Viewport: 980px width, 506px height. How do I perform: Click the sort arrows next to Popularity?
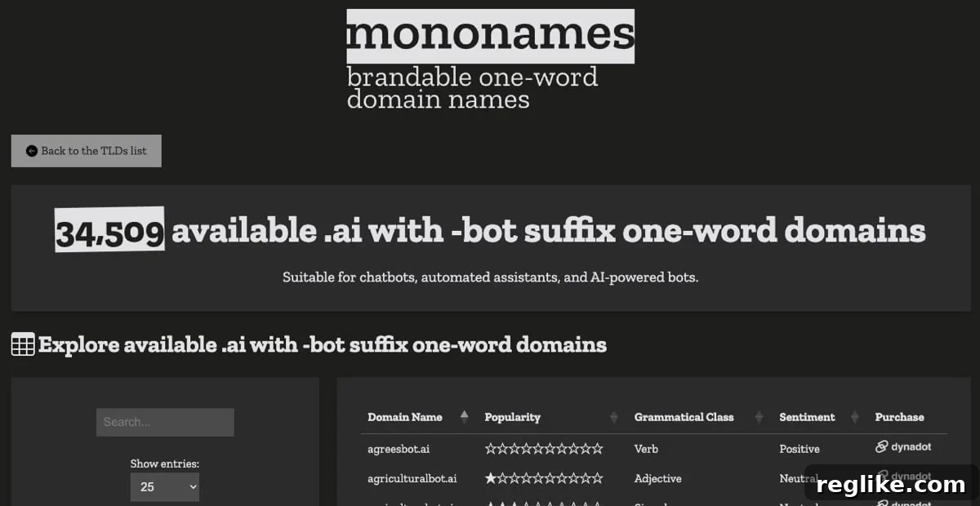click(x=614, y=417)
